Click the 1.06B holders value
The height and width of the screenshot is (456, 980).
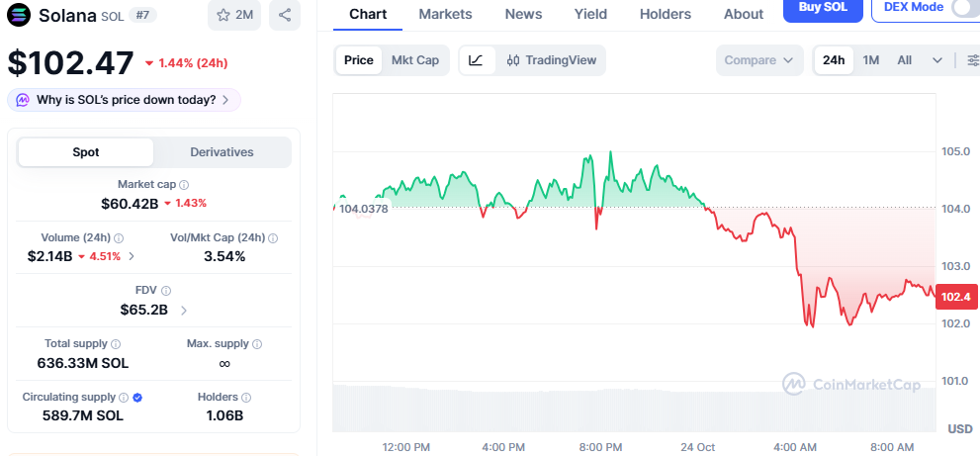point(224,415)
